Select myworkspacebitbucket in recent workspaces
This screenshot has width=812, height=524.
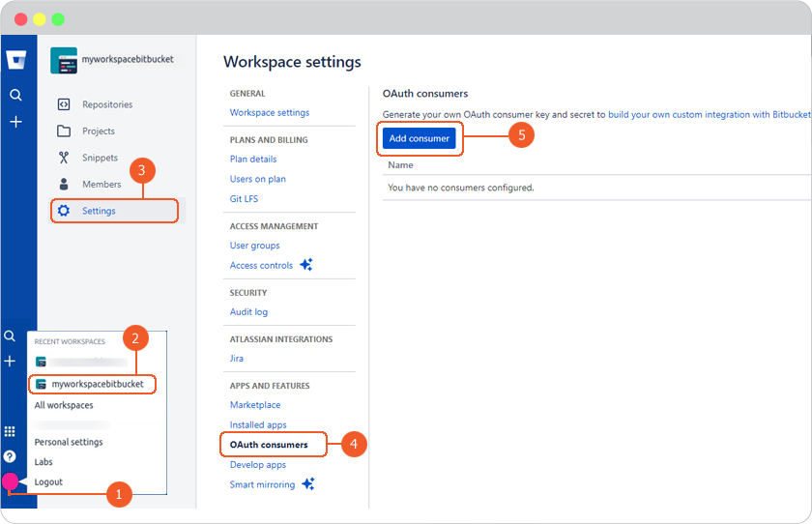tap(92, 384)
